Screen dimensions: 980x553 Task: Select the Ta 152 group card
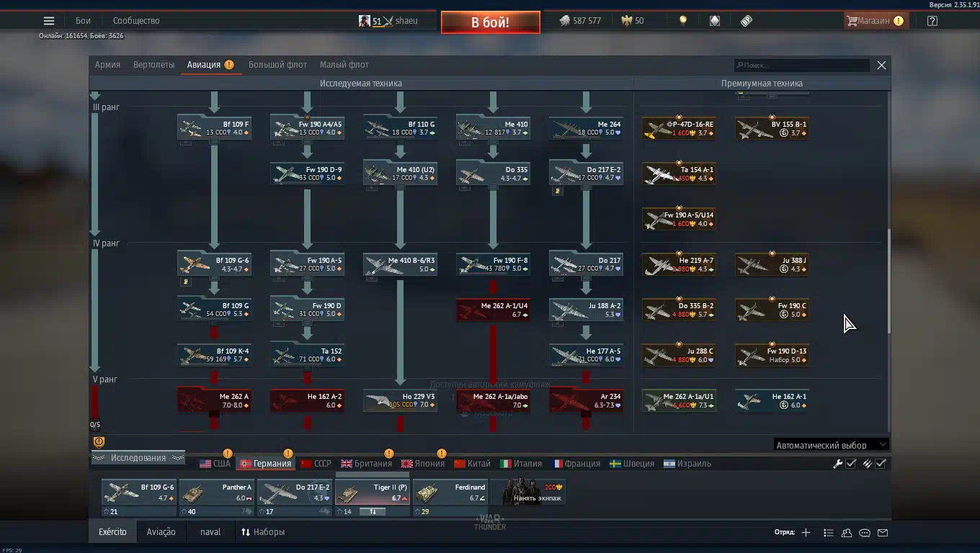pos(308,355)
